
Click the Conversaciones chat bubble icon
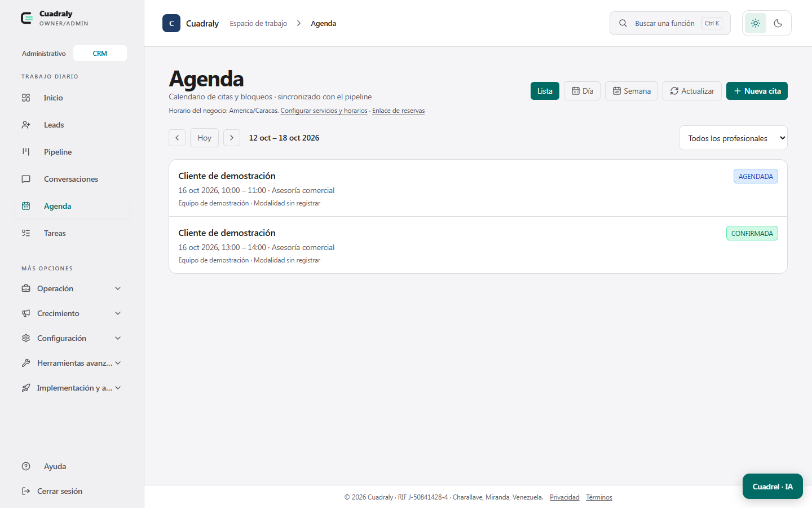26,179
